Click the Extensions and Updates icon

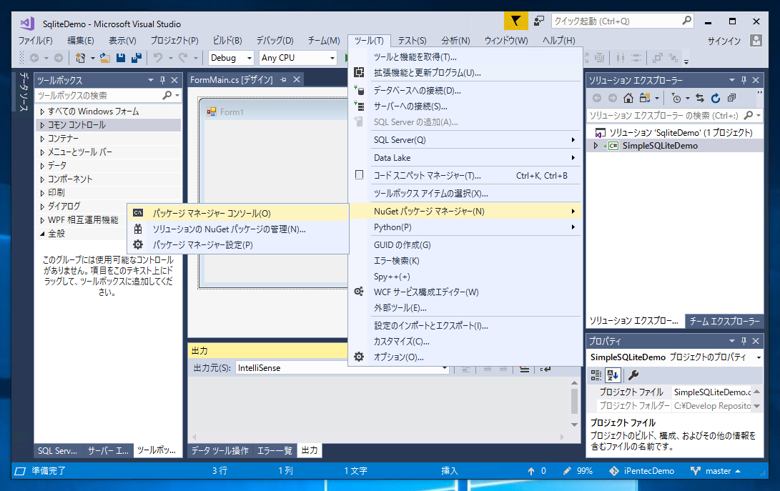(359, 72)
